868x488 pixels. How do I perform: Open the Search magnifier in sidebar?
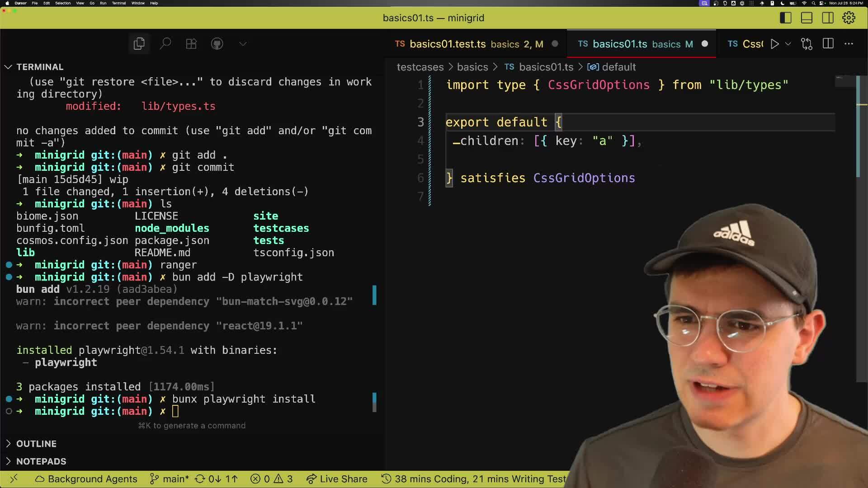click(x=165, y=44)
